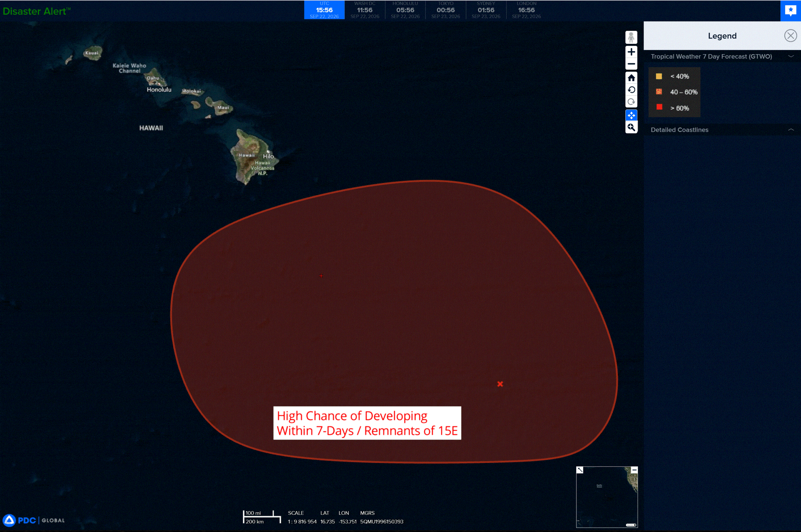Minimize the overview map
This screenshot has width=801, height=532.
[x=634, y=470]
